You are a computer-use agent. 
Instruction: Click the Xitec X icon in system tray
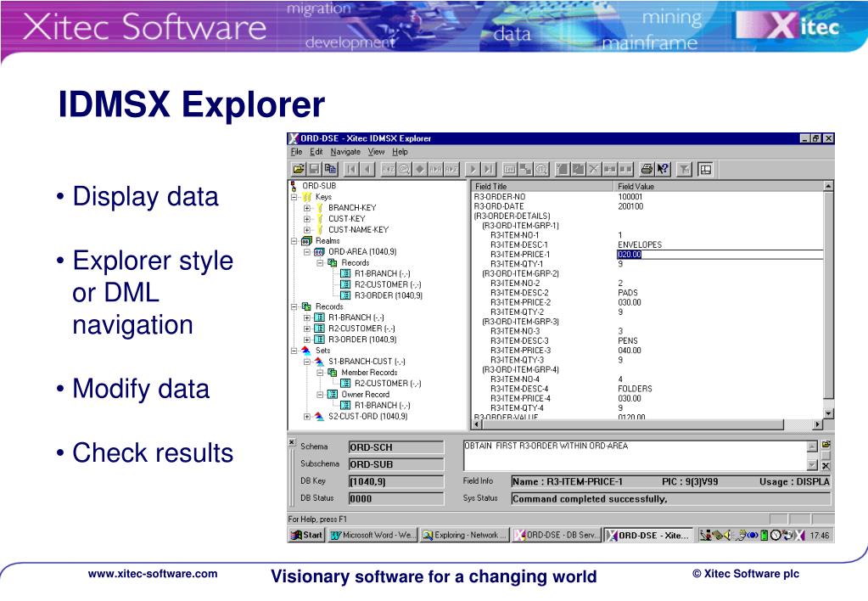[x=799, y=535]
